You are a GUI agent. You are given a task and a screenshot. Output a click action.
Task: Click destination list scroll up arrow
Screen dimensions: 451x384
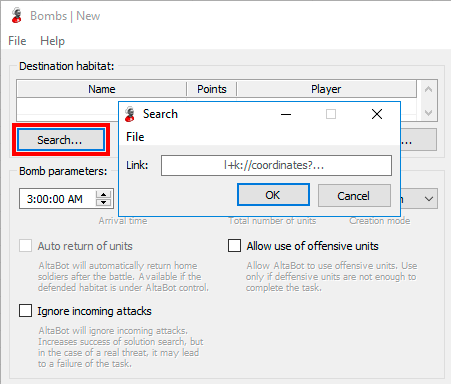coord(428,89)
